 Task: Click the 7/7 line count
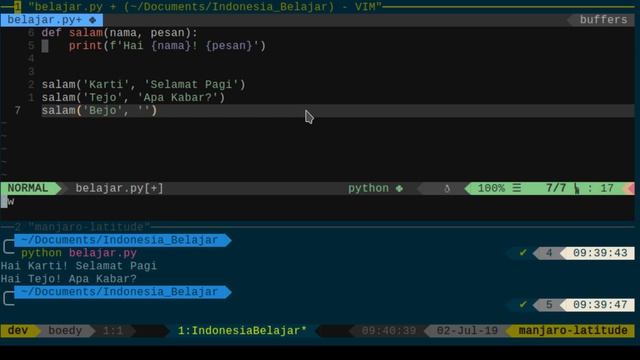click(x=556, y=188)
